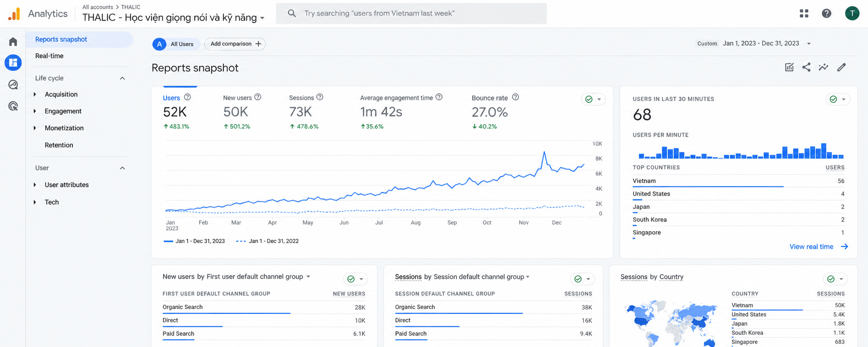
Task: Click the search magnifier icon
Action: click(292, 14)
